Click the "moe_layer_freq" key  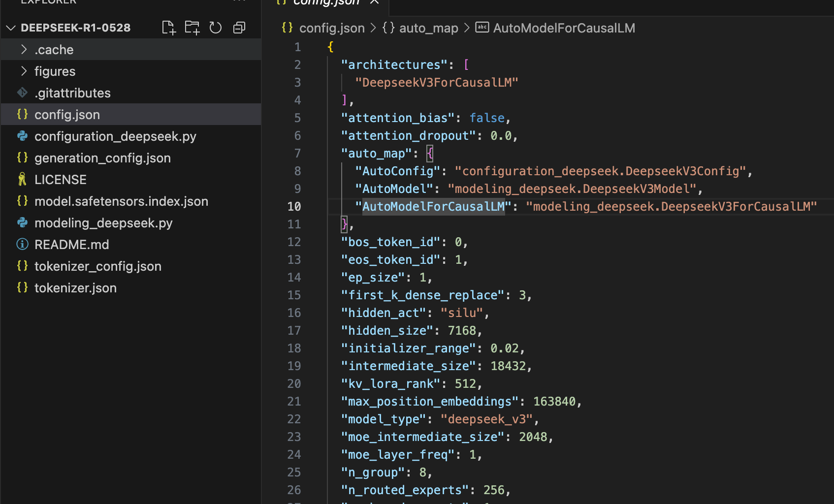pyautogui.click(x=398, y=455)
